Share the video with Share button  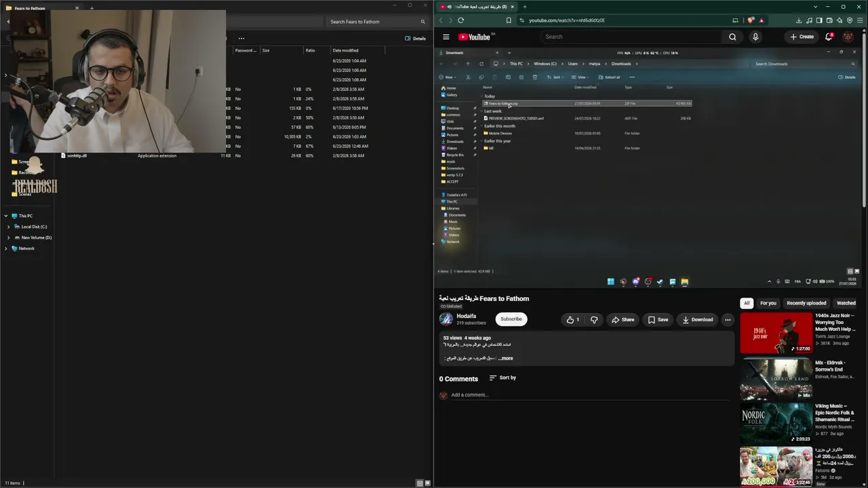[623, 320]
